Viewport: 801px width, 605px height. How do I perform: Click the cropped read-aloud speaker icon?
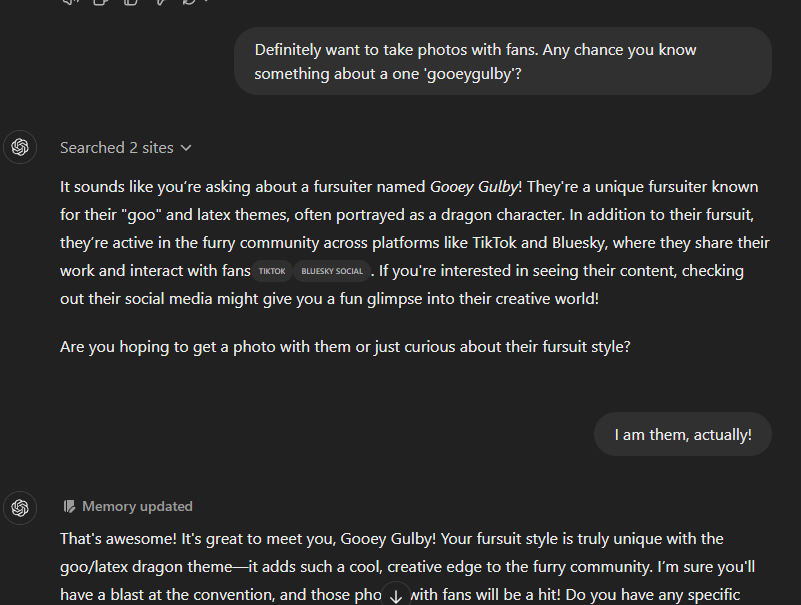[x=70, y=2]
